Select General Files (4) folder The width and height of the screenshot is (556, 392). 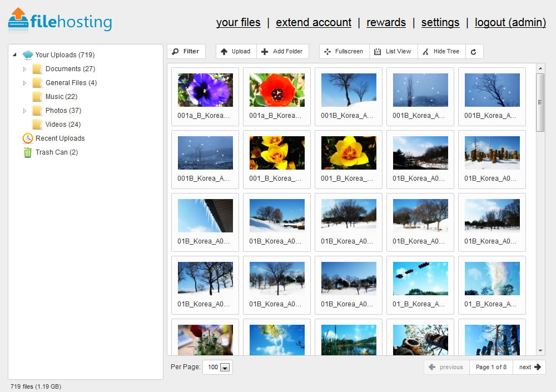pos(71,83)
